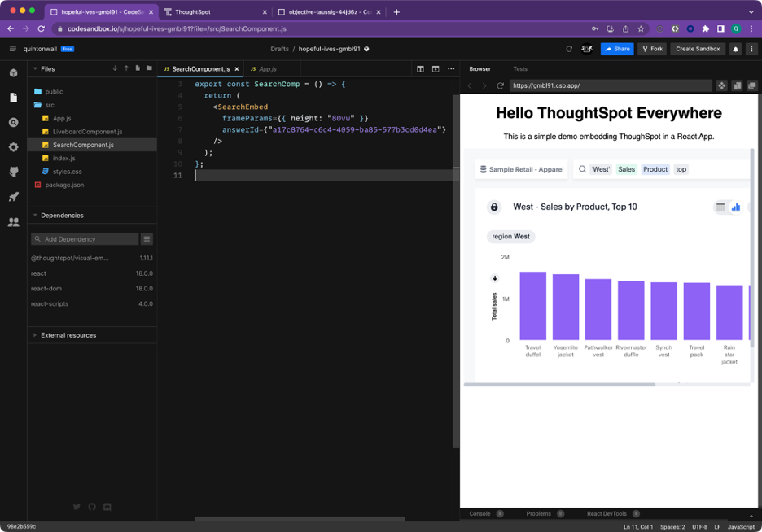Collapse the Files section
This screenshot has height=532, width=762.
point(35,69)
